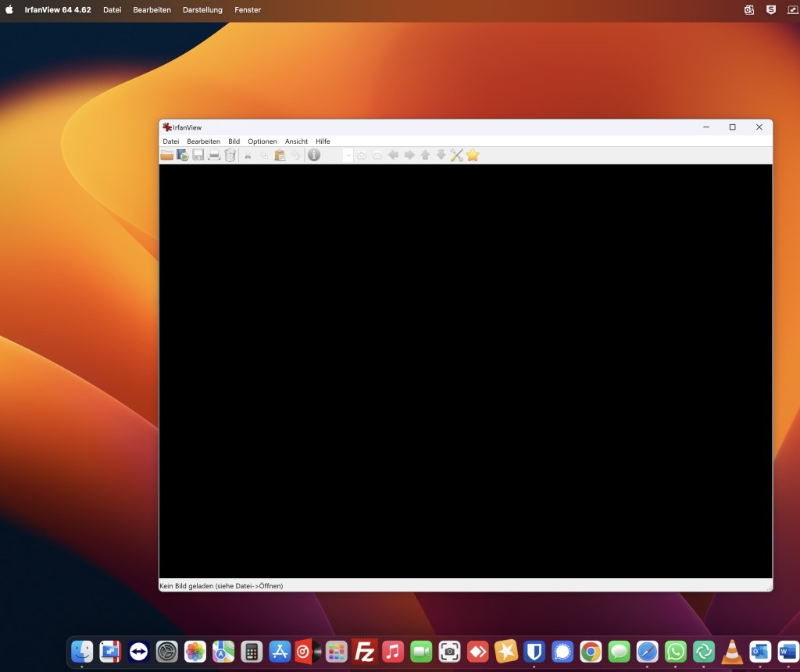Click the black image display area
The width and height of the screenshot is (800, 672).
(x=466, y=371)
